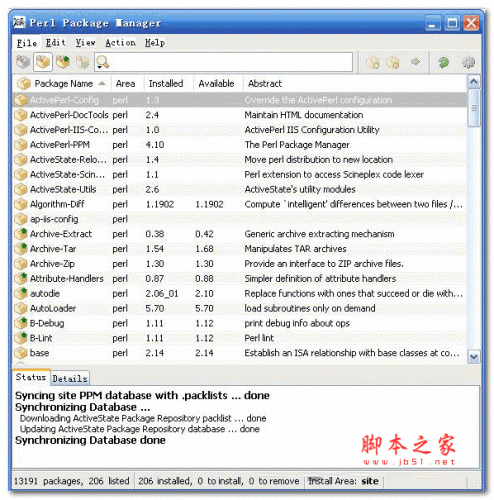The image size is (494, 500).
Task: Click installed version 4.10 cell
Action: point(155,145)
